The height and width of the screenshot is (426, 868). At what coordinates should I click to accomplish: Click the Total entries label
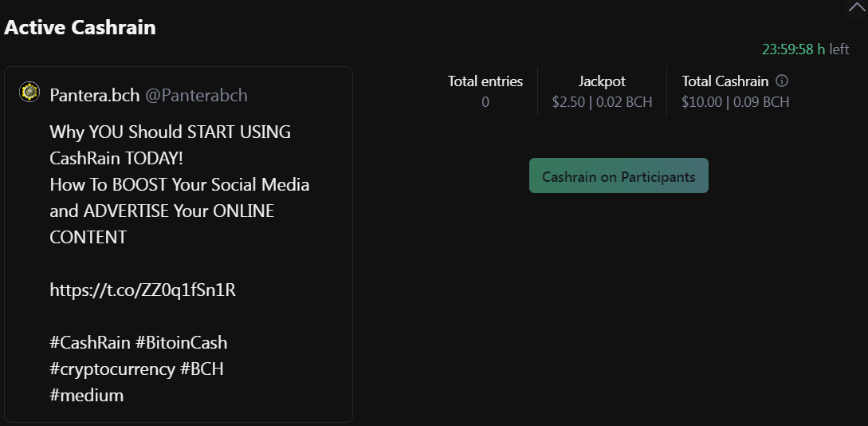(485, 81)
